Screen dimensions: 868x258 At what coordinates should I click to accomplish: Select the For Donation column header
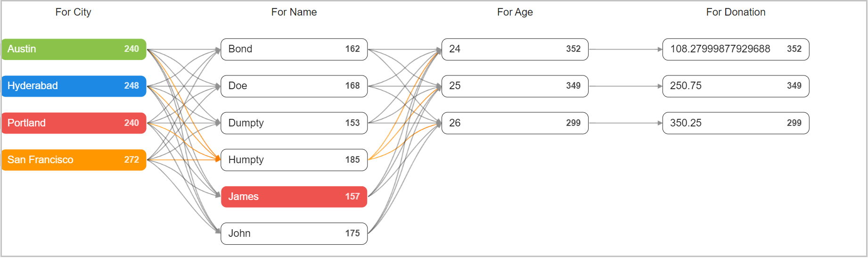click(735, 12)
